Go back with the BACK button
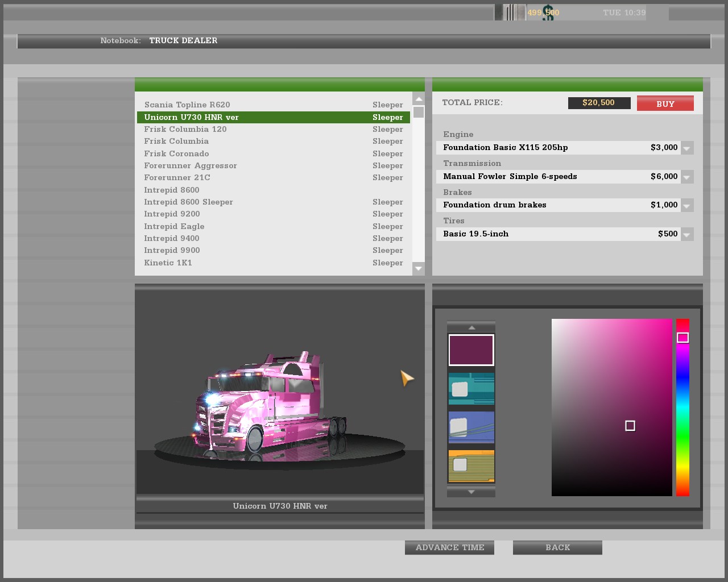Screen dimensions: 728x582 pyautogui.click(x=557, y=547)
